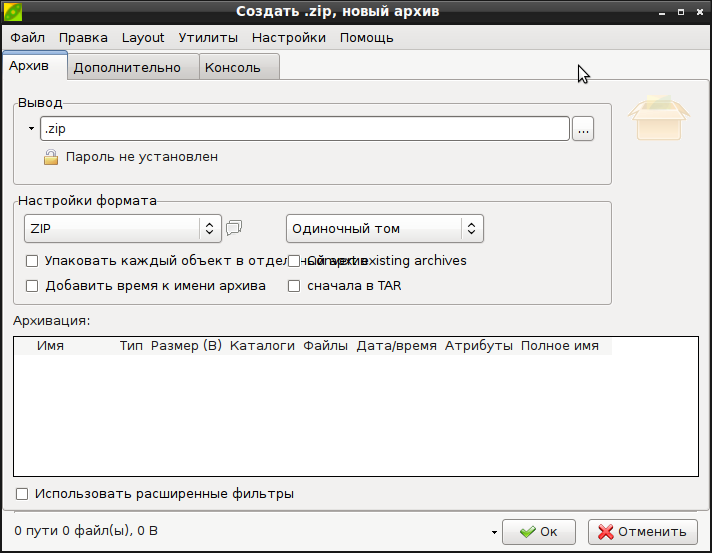Open the Layout menu
Viewport: 712px width, 553px height.
coord(143,38)
